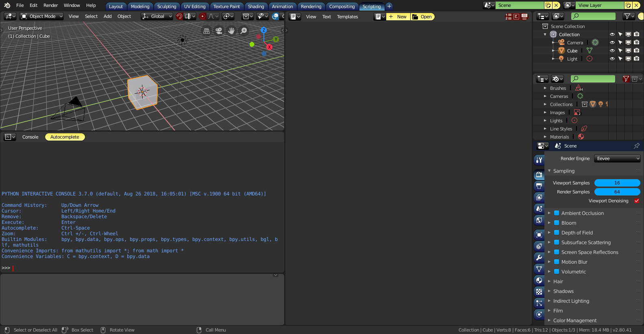Click the pan hand gizmo icon
The width and height of the screenshot is (644, 334).
(x=231, y=31)
